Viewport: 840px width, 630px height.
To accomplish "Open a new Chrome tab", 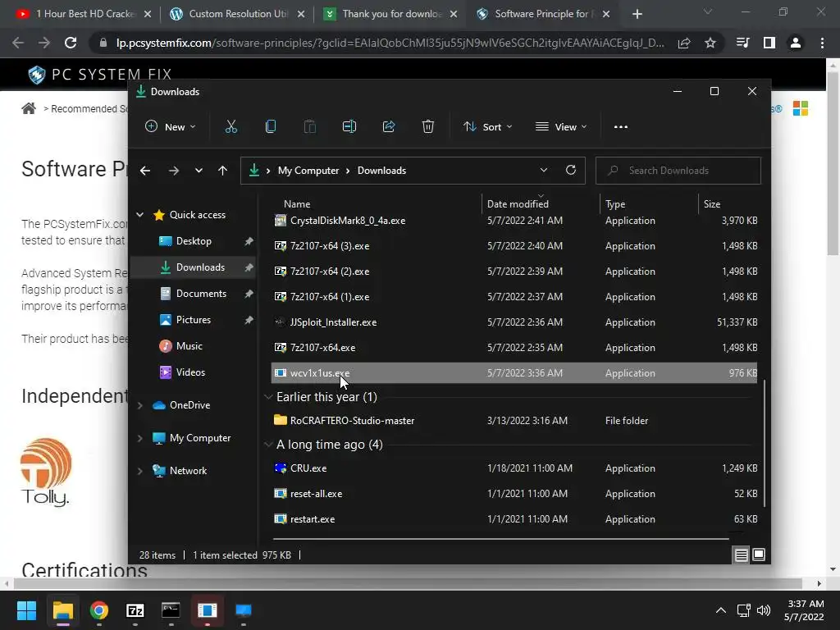I will [x=637, y=14].
